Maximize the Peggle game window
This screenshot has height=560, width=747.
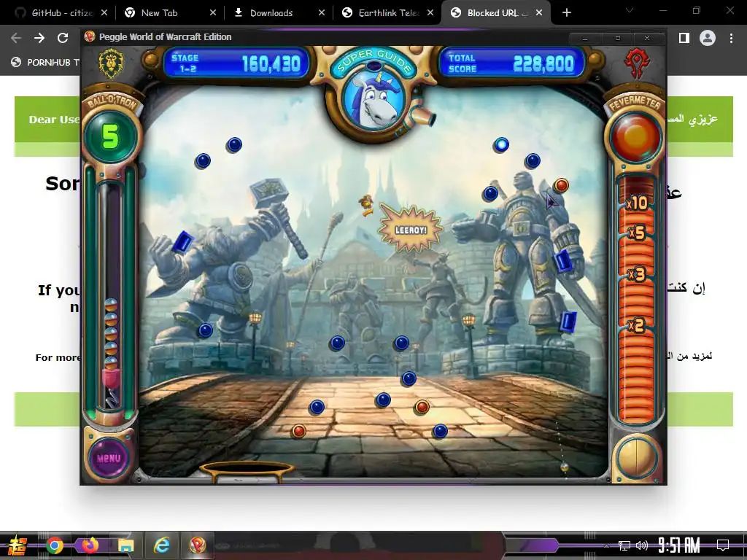click(617, 38)
